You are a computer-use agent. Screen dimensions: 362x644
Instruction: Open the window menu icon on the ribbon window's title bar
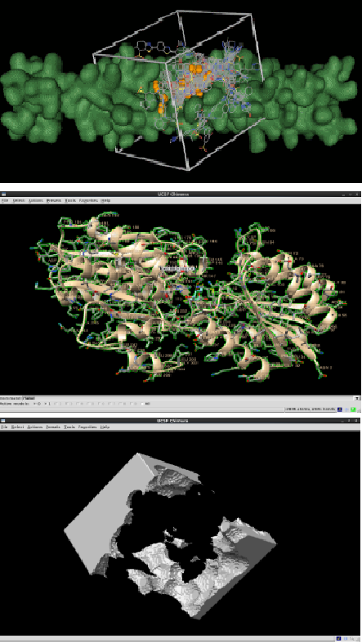pos(3,194)
